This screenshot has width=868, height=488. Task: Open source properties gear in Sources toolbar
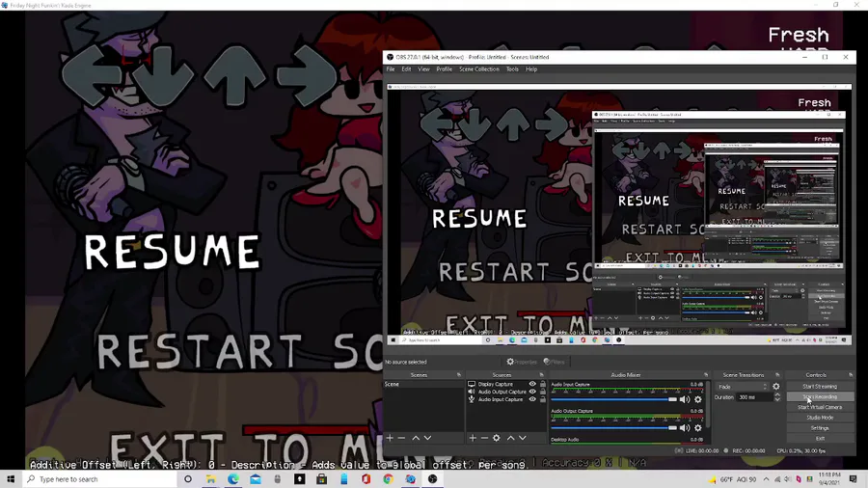pyautogui.click(x=497, y=438)
